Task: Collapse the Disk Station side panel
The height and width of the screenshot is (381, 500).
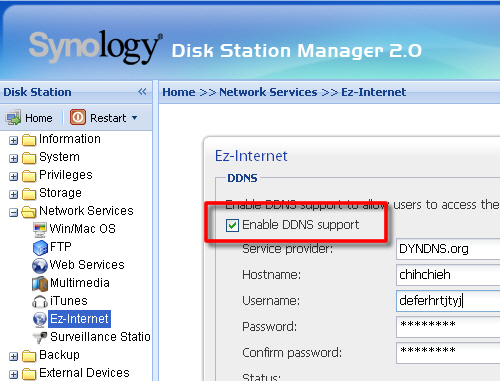Action: (x=142, y=92)
